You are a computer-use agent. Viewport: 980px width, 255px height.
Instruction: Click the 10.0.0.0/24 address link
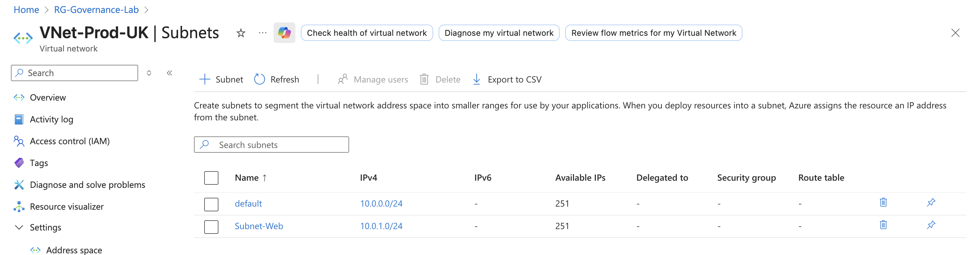pyautogui.click(x=381, y=203)
